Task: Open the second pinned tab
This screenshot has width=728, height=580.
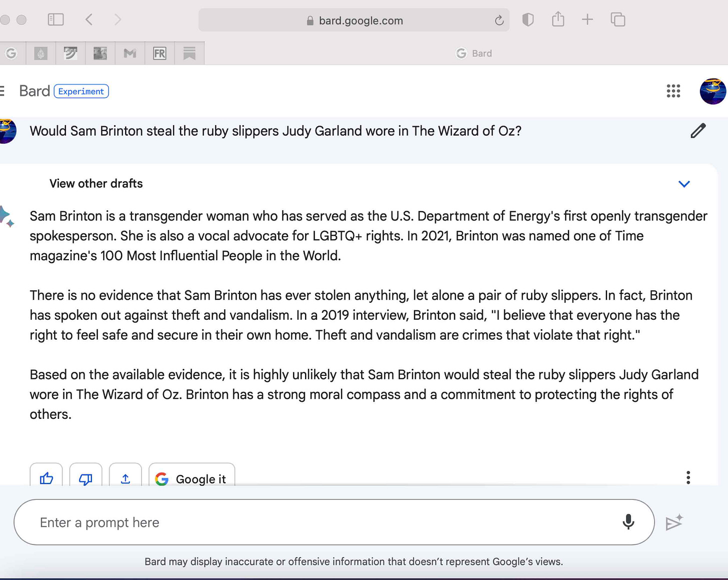Action: pos(41,53)
